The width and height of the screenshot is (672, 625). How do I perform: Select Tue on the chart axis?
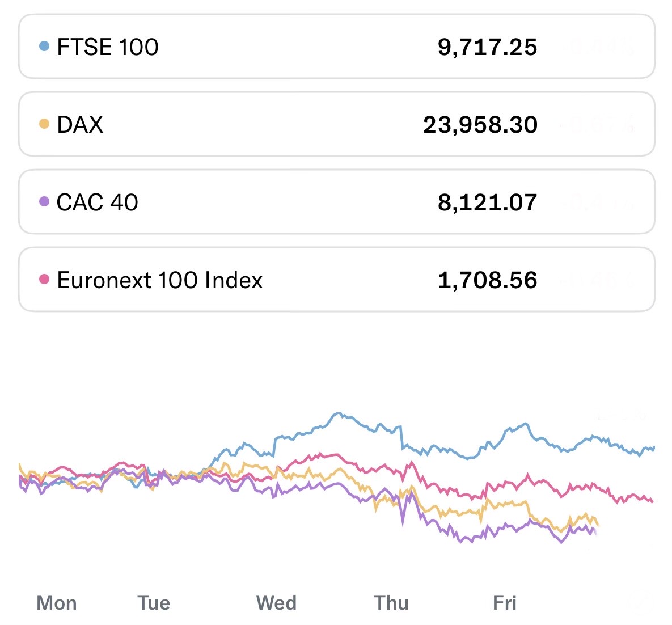tap(154, 602)
